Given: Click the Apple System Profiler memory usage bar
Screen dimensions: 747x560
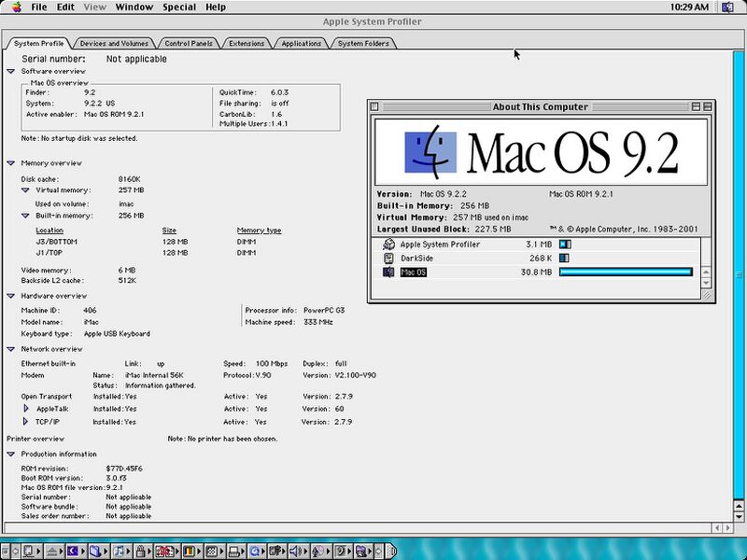Looking at the screenshot, I should tap(565, 245).
